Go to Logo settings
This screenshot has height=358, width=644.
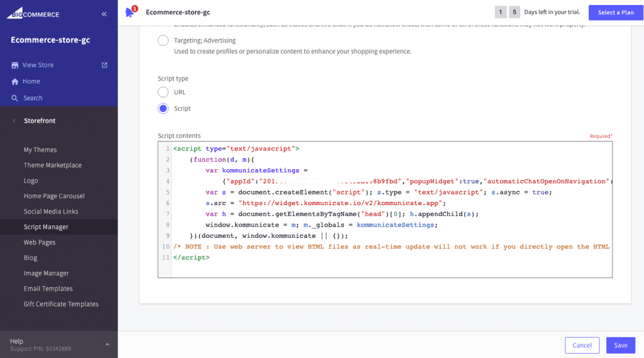coord(31,181)
